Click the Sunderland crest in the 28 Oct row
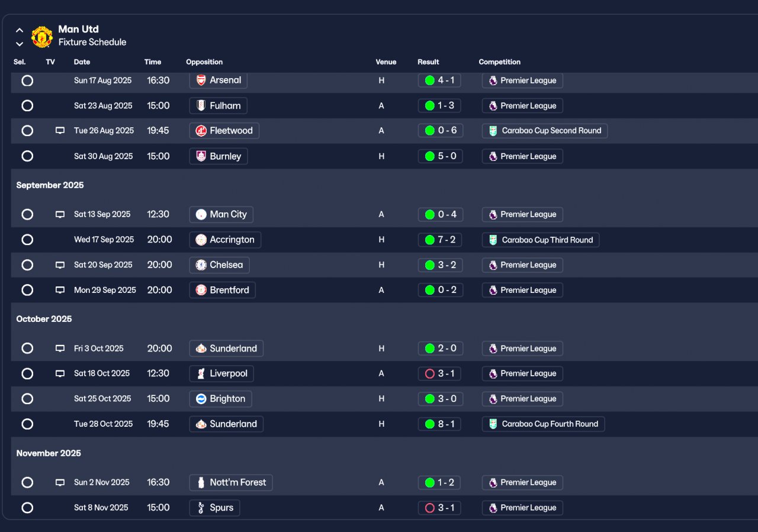758x532 pixels. coord(201,424)
